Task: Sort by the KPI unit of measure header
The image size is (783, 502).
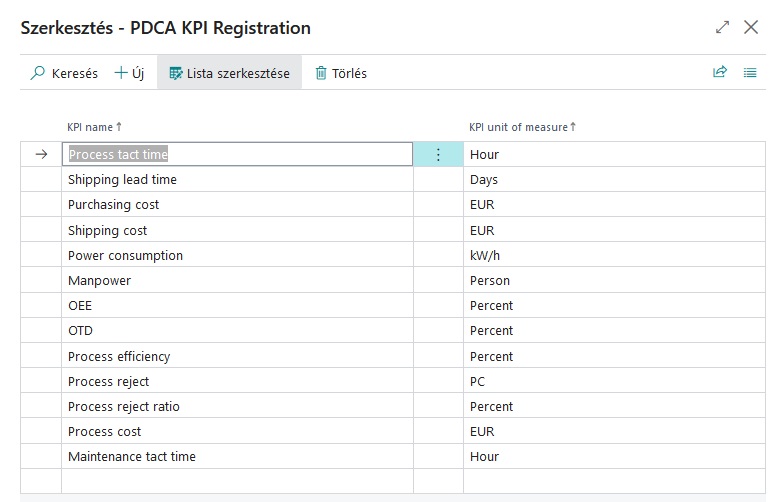Action: (522, 127)
